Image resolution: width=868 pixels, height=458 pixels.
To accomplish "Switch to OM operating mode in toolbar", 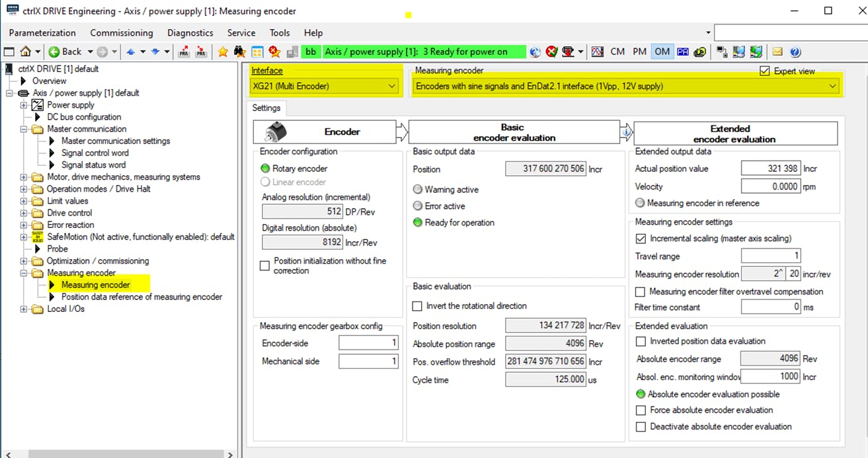I will (x=662, y=52).
